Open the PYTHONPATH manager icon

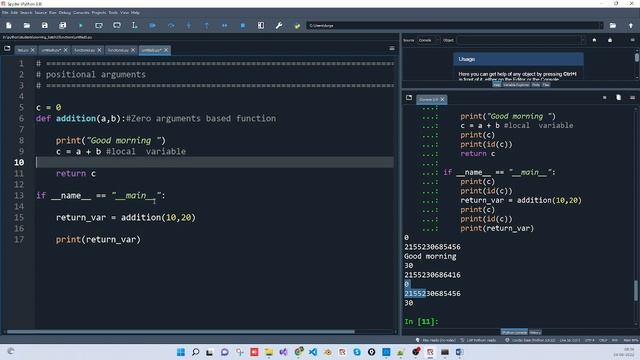click(297, 25)
